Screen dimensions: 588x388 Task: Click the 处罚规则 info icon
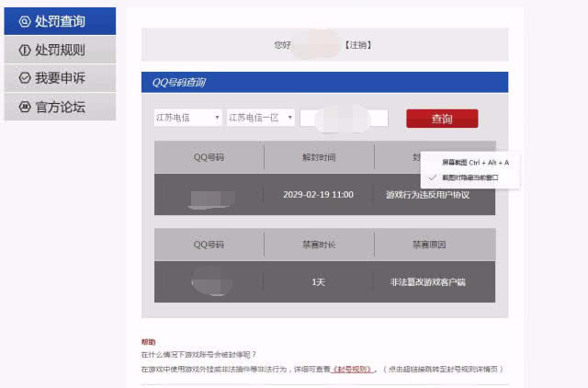pos(25,50)
